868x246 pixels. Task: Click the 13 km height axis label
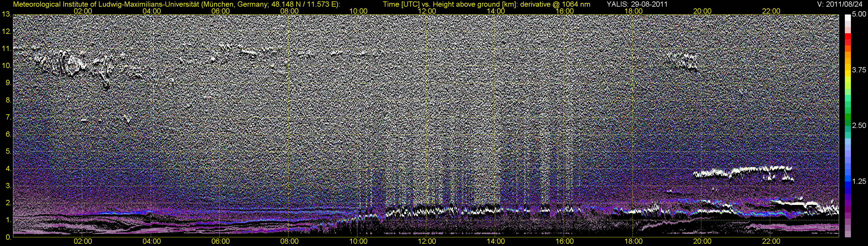[x=6, y=14]
